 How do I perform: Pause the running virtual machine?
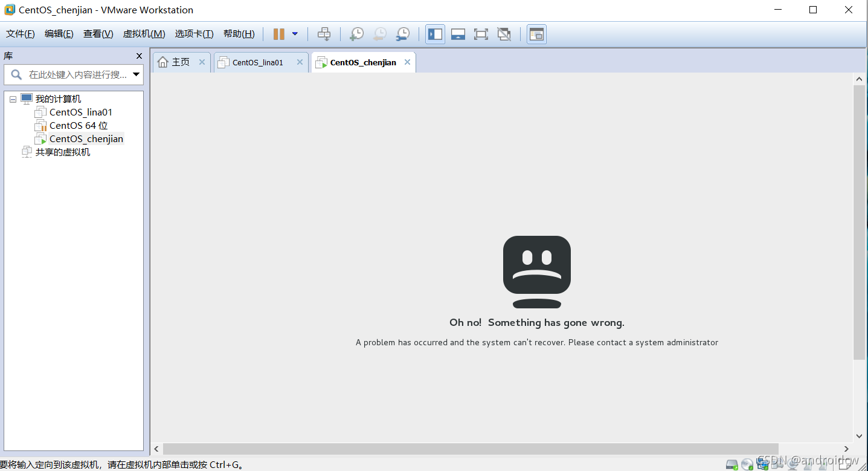click(x=278, y=34)
